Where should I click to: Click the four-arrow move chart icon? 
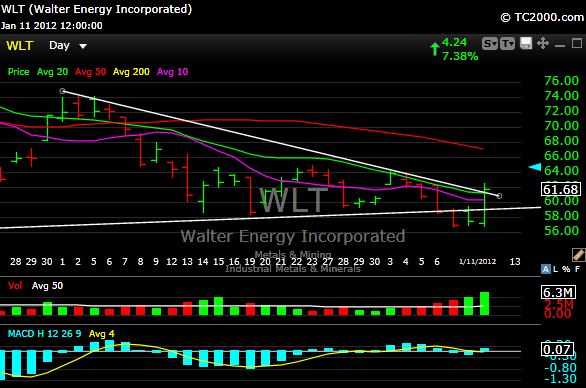tap(543, 43)
